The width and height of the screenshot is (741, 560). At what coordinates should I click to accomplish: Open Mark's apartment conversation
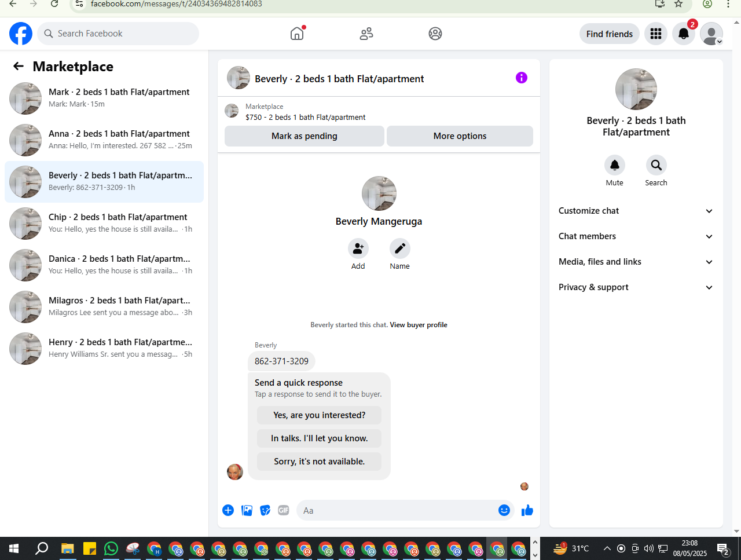pos(104,98)
